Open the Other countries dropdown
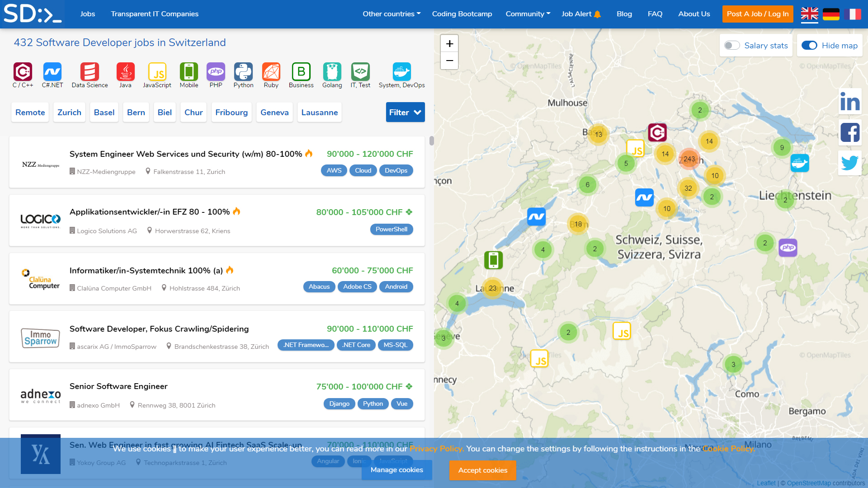The image size is (868, 488). (x=392, y=14)
